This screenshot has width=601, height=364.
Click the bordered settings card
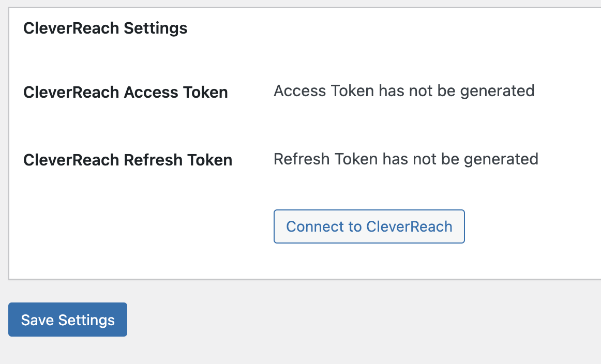click(x=300, y=129)
